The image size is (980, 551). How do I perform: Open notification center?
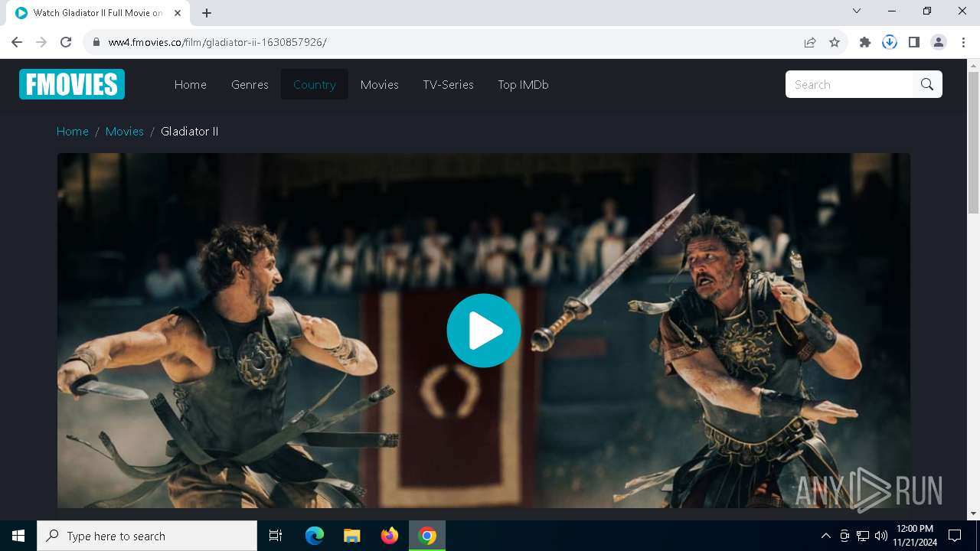(x=955, y=536)
